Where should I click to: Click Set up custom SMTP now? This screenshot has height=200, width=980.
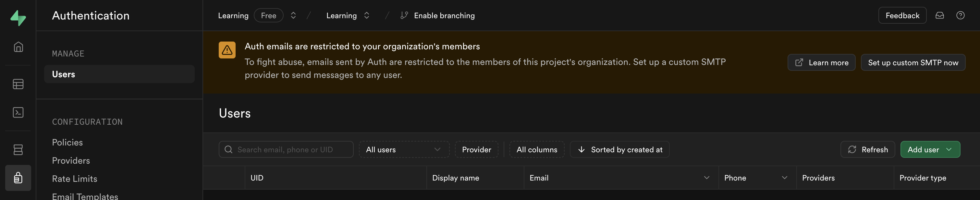coord(913,62)
